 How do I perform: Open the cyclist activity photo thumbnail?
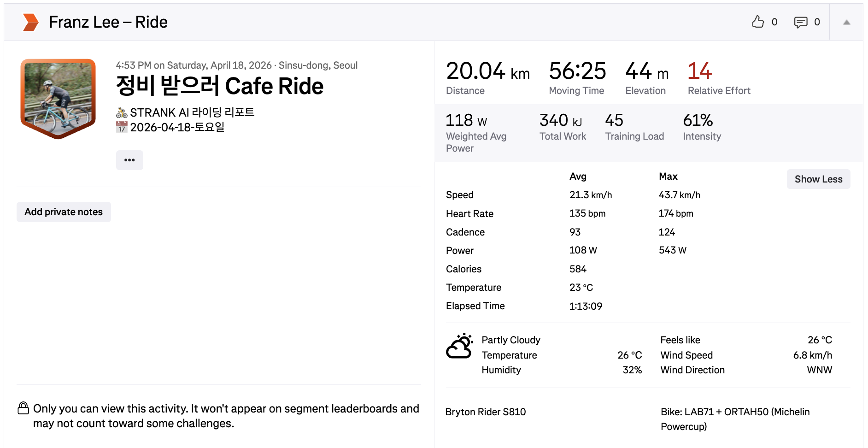(58, 98)
